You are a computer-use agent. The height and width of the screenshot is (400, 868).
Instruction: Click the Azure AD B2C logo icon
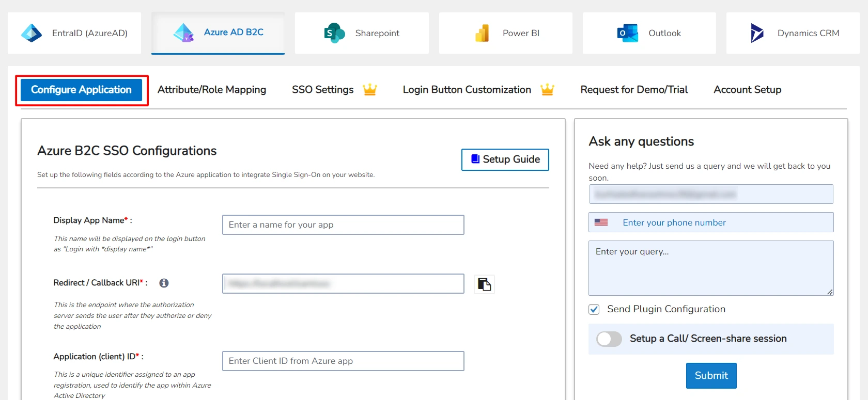pos(184,33)
